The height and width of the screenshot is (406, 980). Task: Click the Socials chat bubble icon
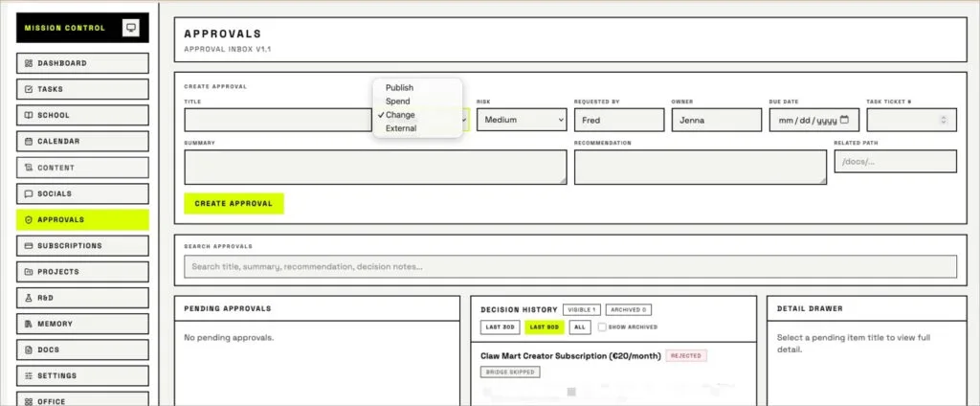tap(28, 194)
